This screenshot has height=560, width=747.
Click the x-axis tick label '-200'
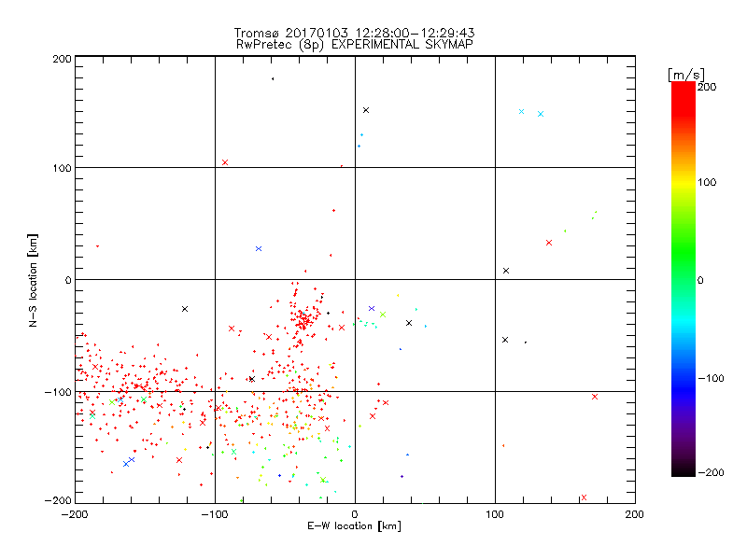pos(75,514)
